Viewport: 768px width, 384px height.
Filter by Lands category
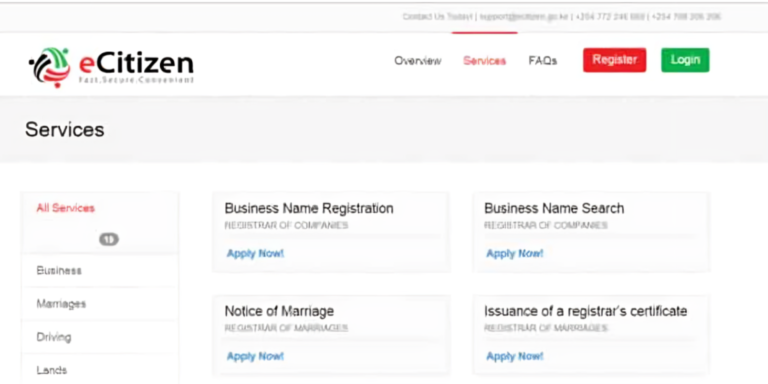(x=51, y=370)
